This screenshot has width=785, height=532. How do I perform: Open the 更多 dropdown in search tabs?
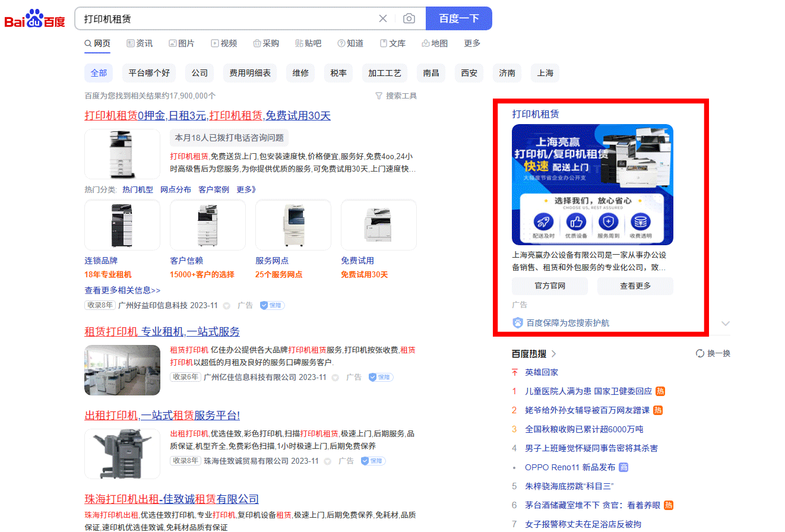[472, 43]
